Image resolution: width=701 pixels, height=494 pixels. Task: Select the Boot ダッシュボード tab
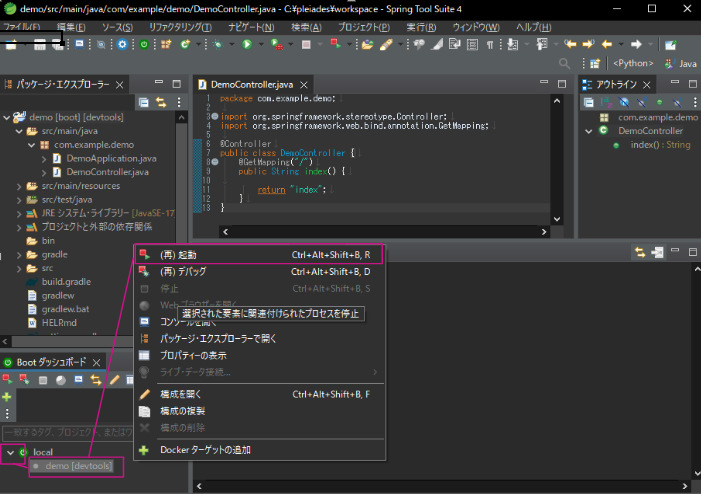pyautogui.click(x=51, y=362)
